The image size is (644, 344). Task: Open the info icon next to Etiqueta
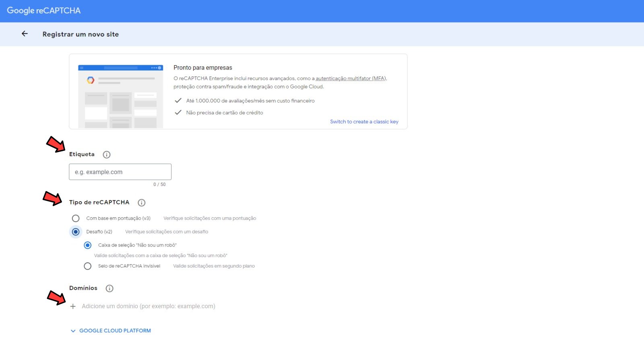point(107,154)
